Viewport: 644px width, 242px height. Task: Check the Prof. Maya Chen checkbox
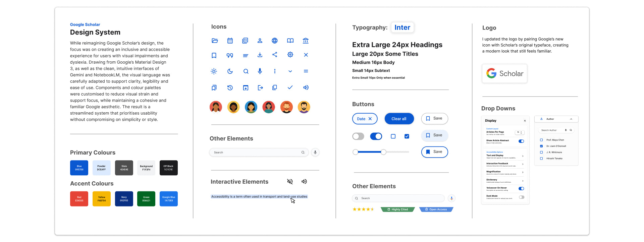click(541, 140)
